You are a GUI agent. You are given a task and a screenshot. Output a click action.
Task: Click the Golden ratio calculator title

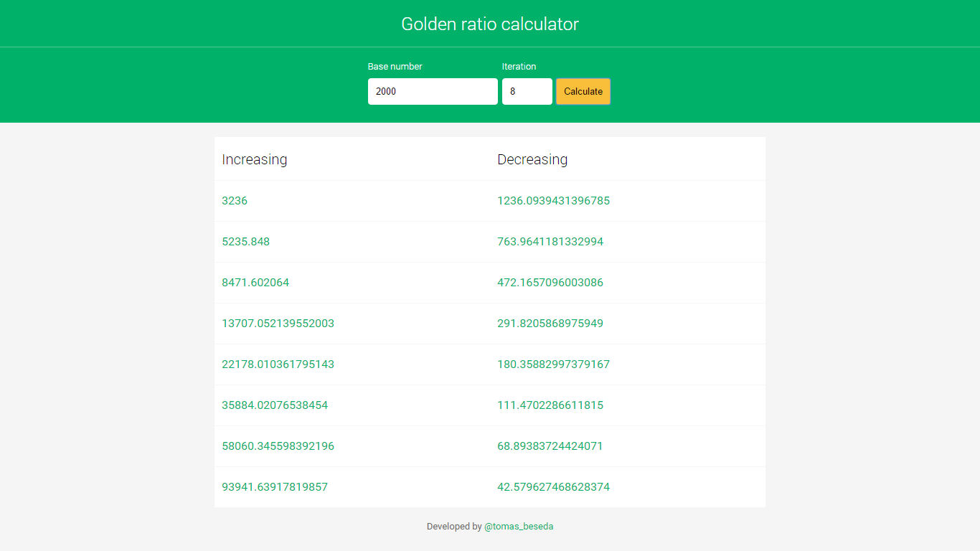490,24
